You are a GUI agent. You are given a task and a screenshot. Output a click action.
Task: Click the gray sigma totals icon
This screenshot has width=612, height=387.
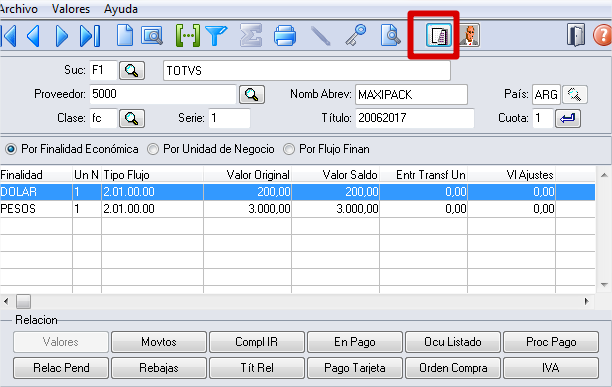251,36
